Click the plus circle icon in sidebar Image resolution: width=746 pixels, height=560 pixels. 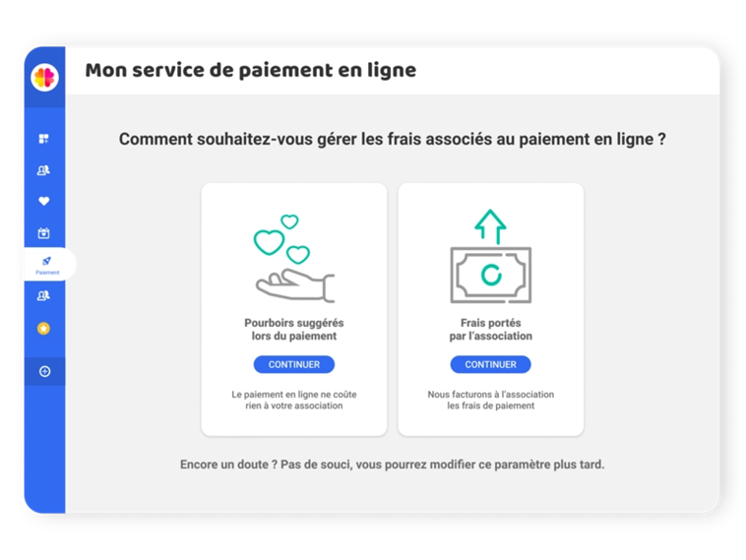pos(44,371)
